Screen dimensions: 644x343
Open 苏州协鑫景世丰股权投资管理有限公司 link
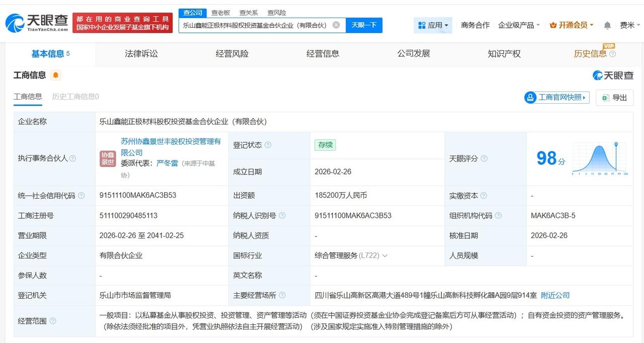click(171, 147)
